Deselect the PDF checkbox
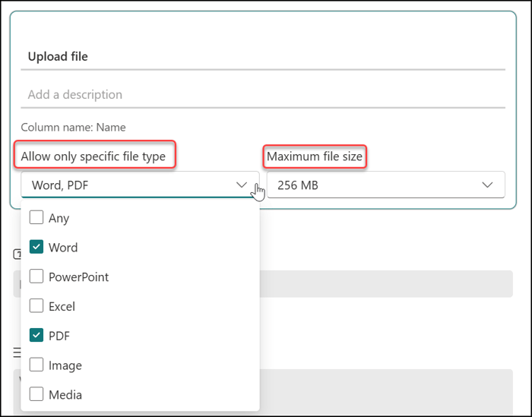The image size is (532, 417). [x=36, y=335]
